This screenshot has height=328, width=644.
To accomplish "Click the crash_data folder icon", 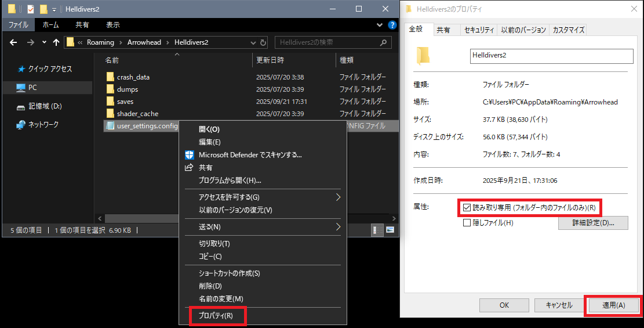I will point(110,77).
